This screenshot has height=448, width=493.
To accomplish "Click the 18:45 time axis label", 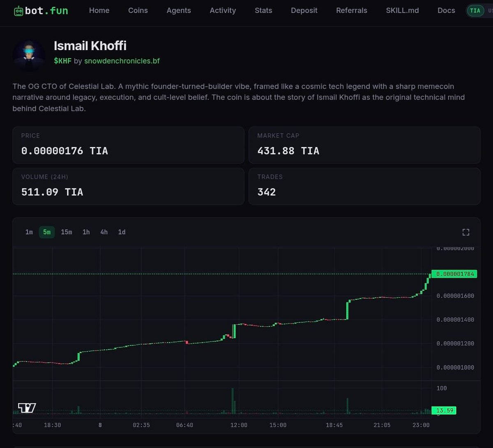I will (x=334, y=425).
